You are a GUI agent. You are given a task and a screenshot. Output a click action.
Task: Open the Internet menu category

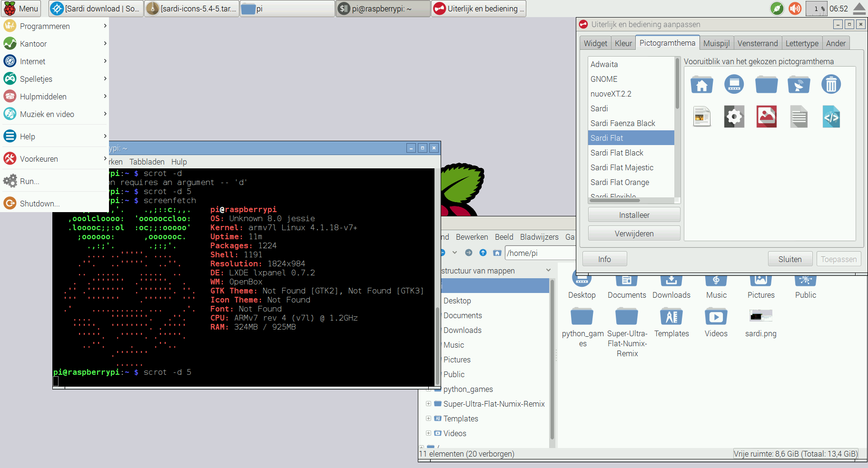coord(54,61)
